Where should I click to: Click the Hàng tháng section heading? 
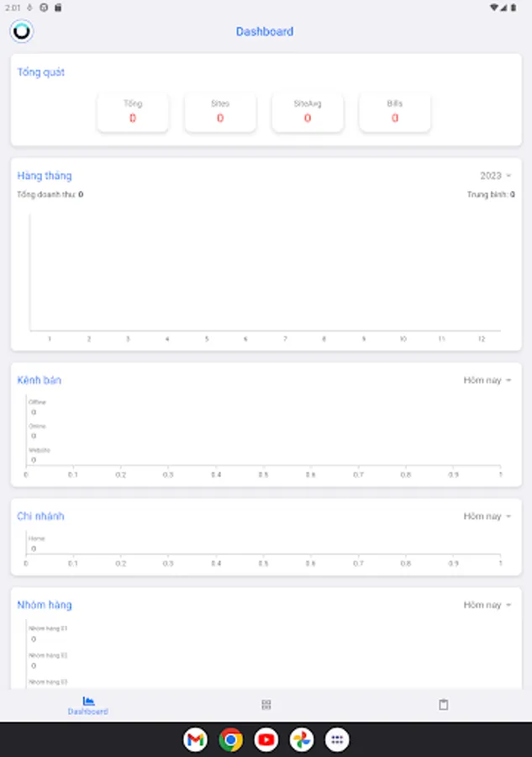click(x=45, y=176)
